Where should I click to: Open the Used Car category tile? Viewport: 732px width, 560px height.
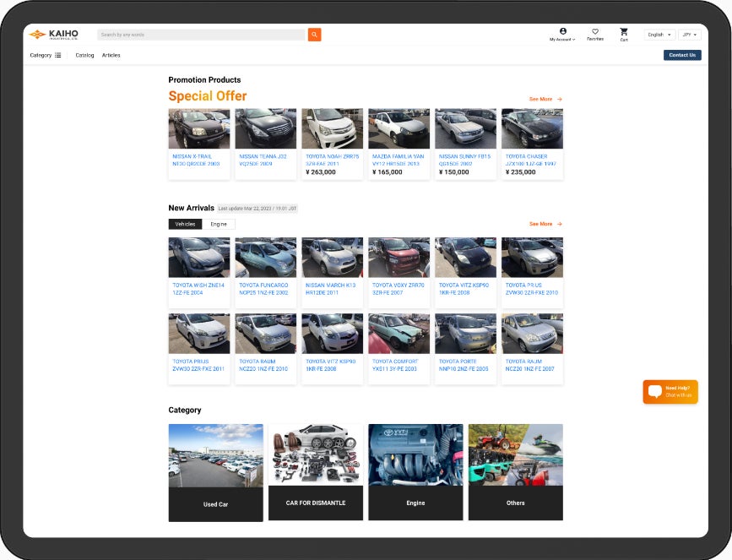point(215,473)
